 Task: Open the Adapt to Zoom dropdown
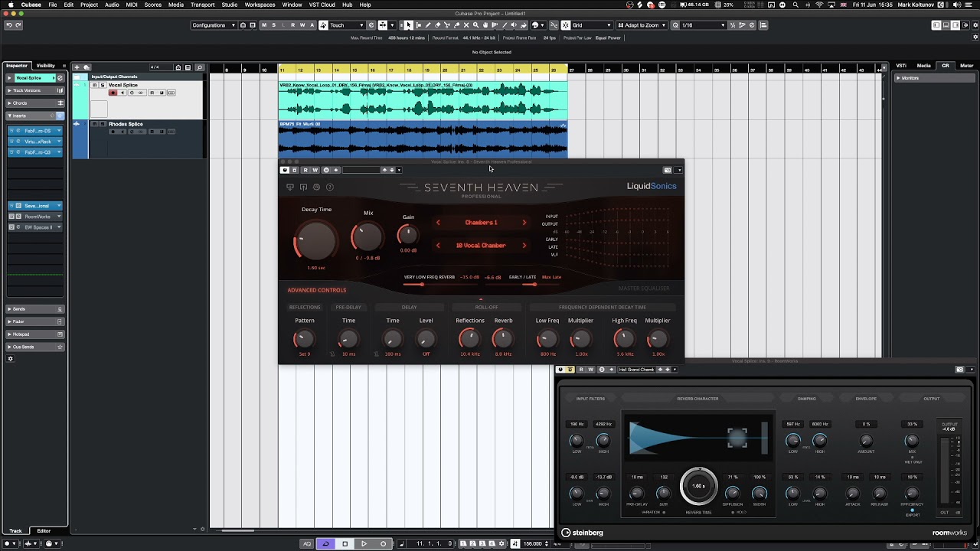coord(642,25)
